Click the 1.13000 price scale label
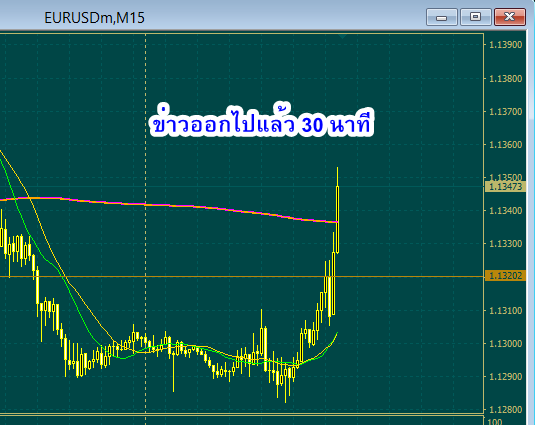Screen dimensions: 535x425 [506, 343]
